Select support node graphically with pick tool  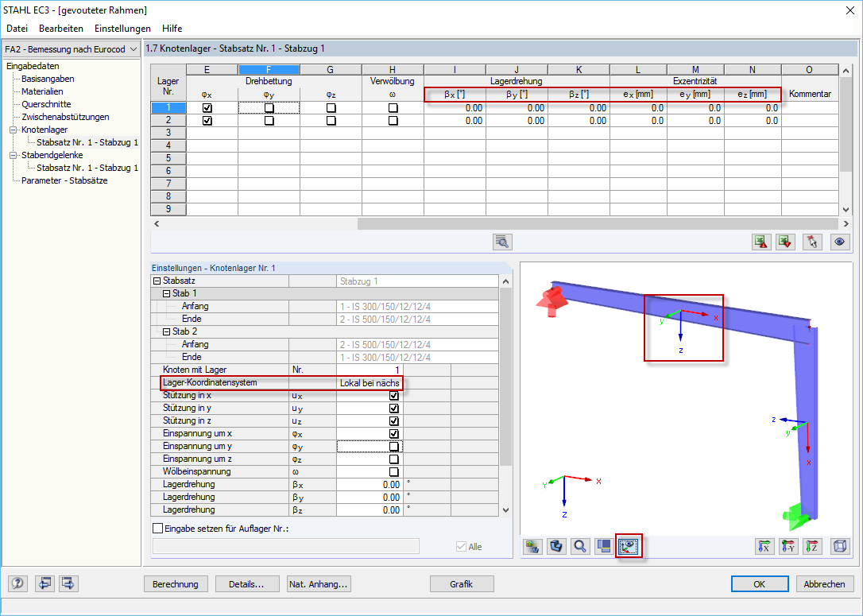tap(812, 242)
